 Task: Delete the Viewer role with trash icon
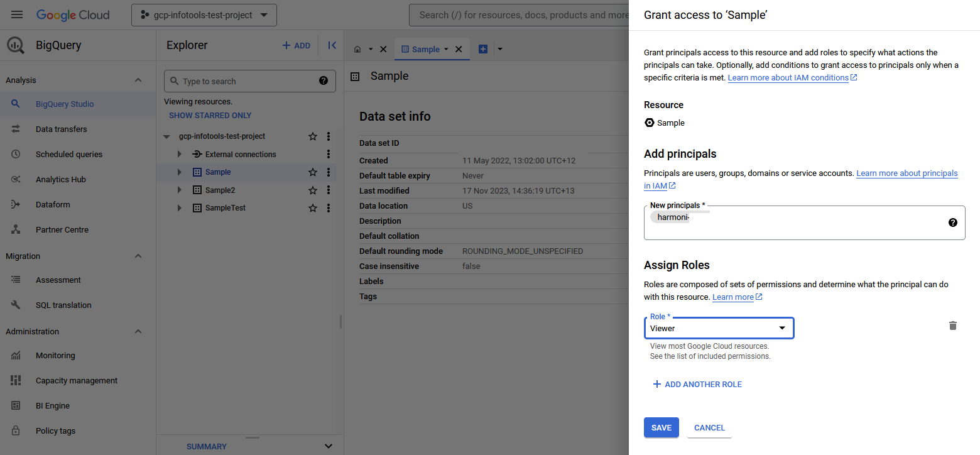(953, 326)
